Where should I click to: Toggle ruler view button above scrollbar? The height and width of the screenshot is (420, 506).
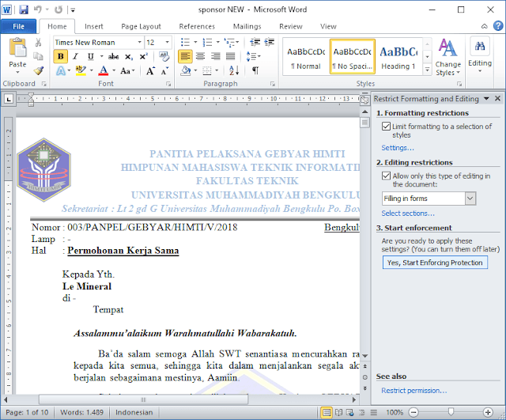(364, 100)
